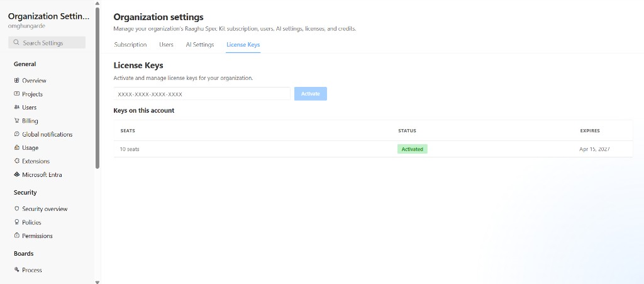The image size is (644, 284).
Task: Click the Security section header
Action: pyautogui.click(x=25, y=192)
